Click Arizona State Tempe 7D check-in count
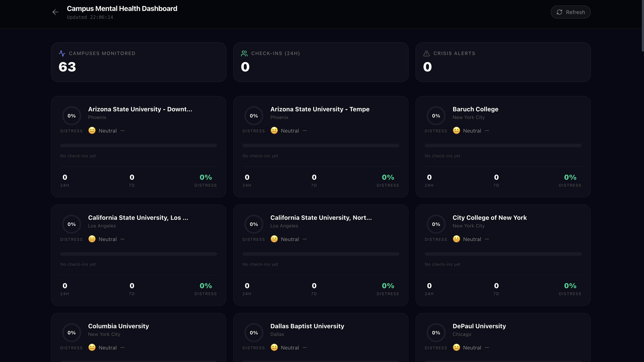Viewport: 644px width, 362px height. pos(314,177)
